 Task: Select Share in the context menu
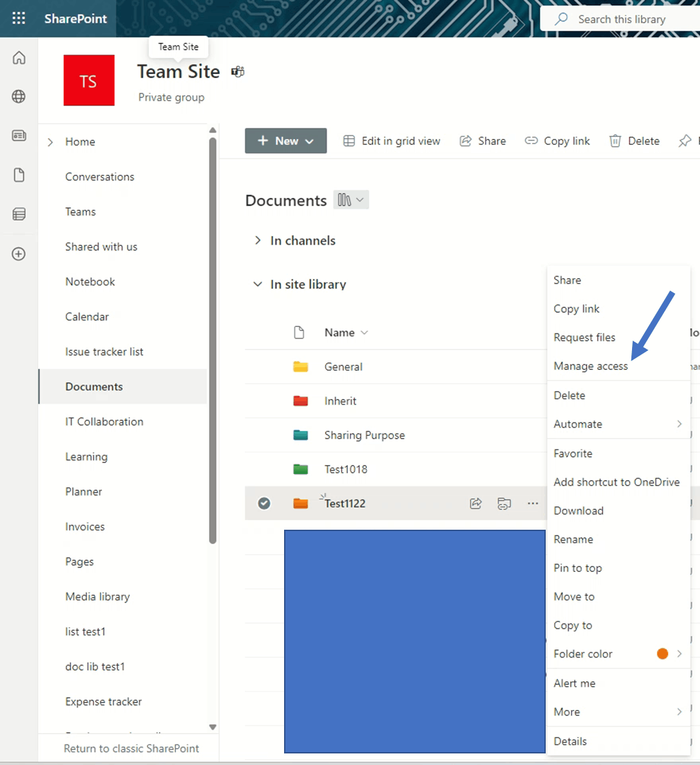point(618,280)
